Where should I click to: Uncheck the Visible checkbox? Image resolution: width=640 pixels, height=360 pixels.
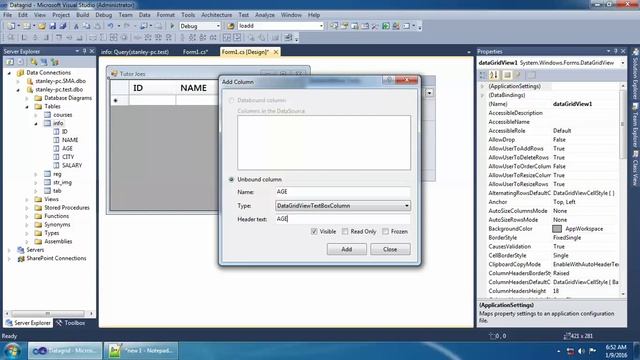(x=314, y=231)
